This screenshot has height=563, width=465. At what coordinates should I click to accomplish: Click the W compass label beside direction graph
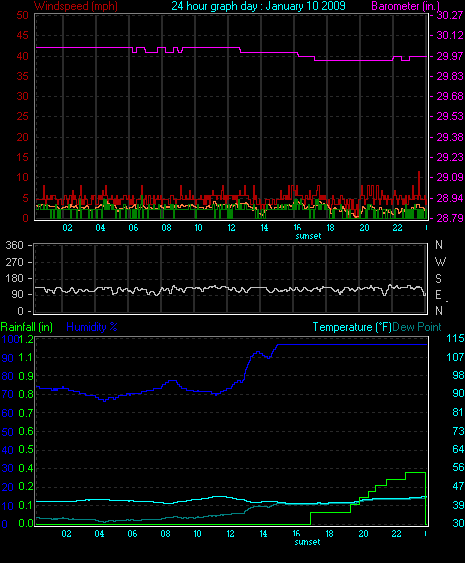point(440,262)
